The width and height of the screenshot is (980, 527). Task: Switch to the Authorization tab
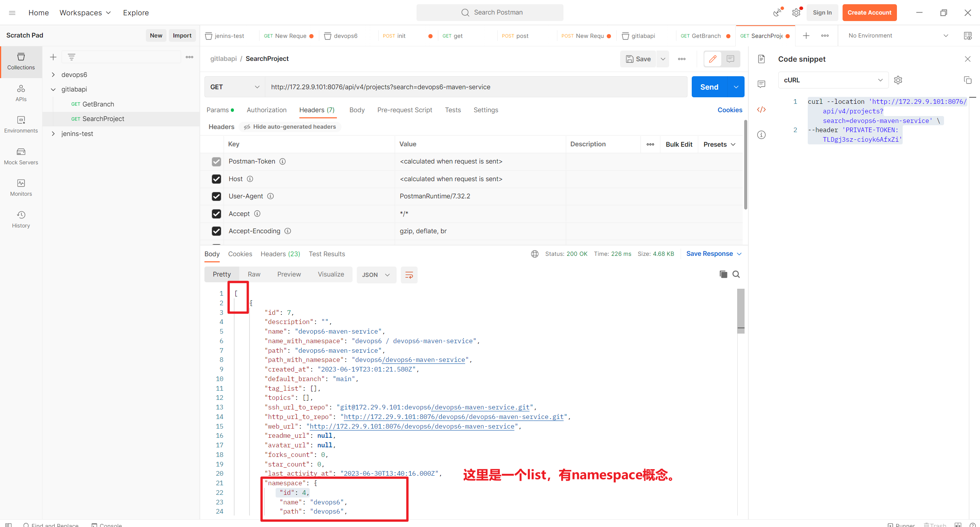point(266,110)
